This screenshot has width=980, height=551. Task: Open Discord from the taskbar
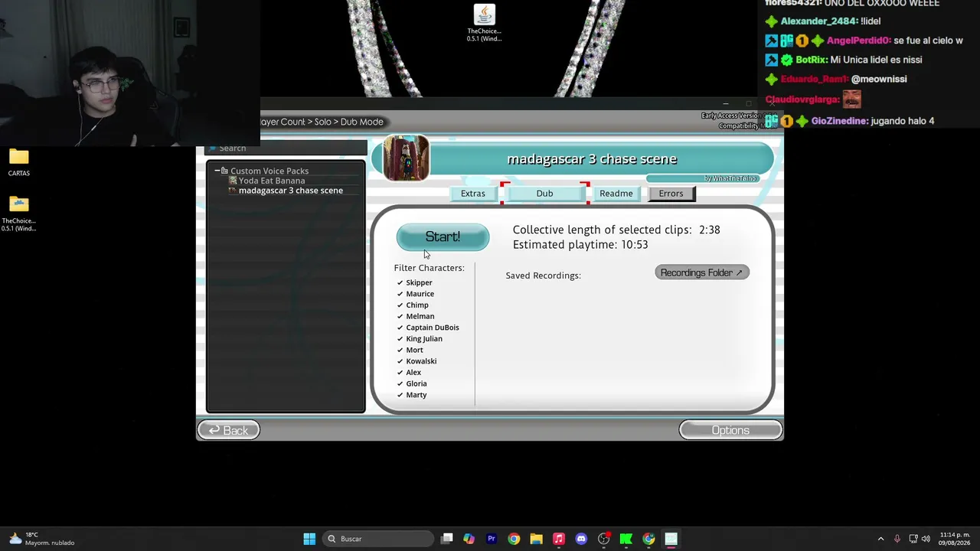tap(581, 539)
